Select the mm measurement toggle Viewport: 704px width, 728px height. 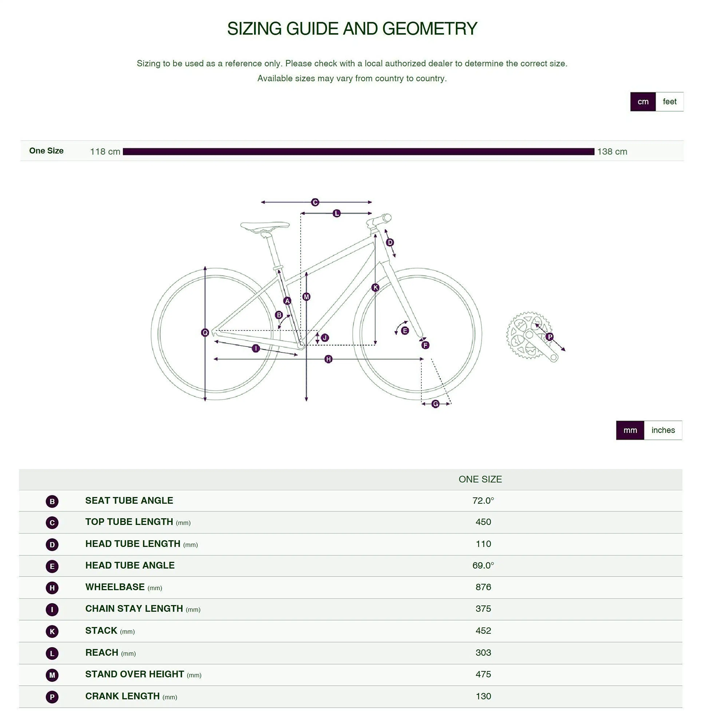coord(630,430)
